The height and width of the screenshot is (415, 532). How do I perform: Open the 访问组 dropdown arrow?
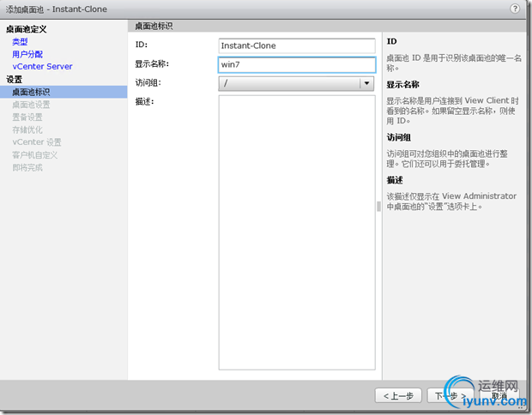(366, 83)
